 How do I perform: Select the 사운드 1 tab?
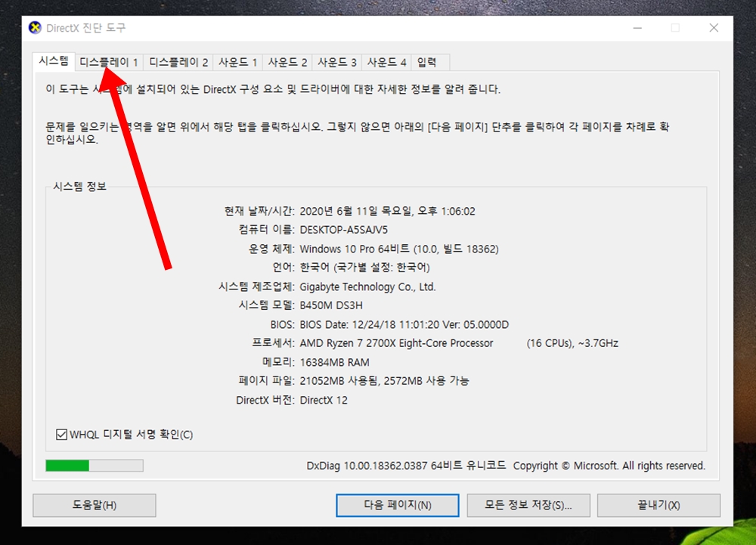[237, 62]
